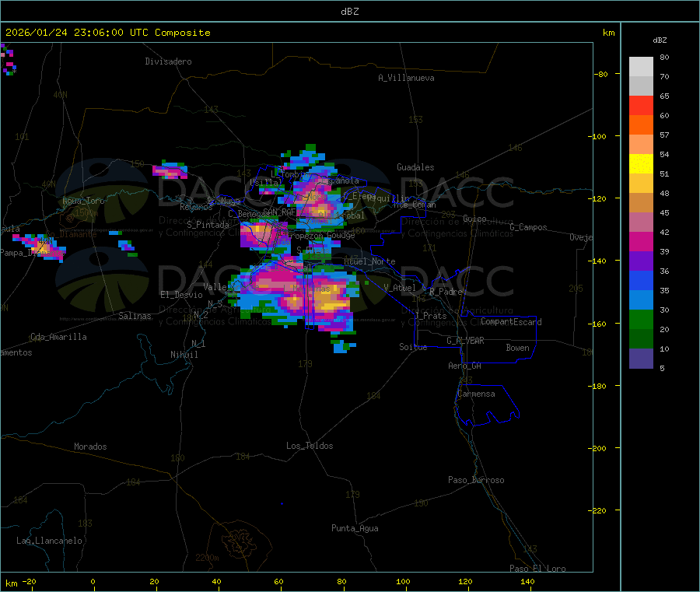Click the Guico map label
The image size is (700, 592).
point(474,219)
